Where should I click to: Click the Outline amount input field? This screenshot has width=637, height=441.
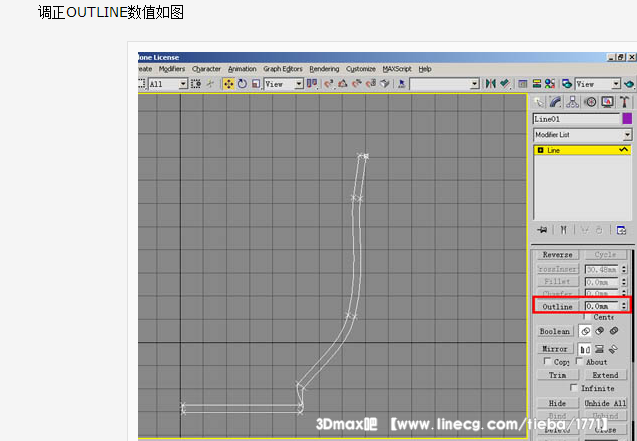point(602,306)
